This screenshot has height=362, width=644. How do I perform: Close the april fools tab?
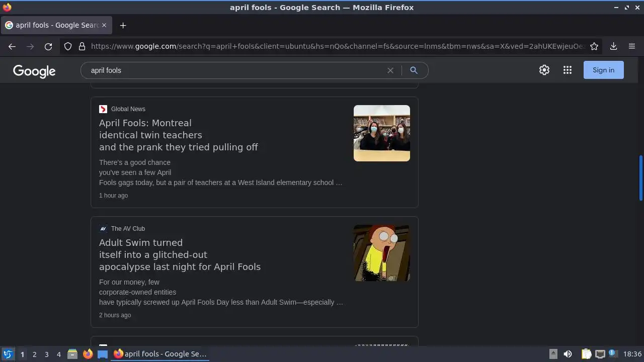pos(104,25)
